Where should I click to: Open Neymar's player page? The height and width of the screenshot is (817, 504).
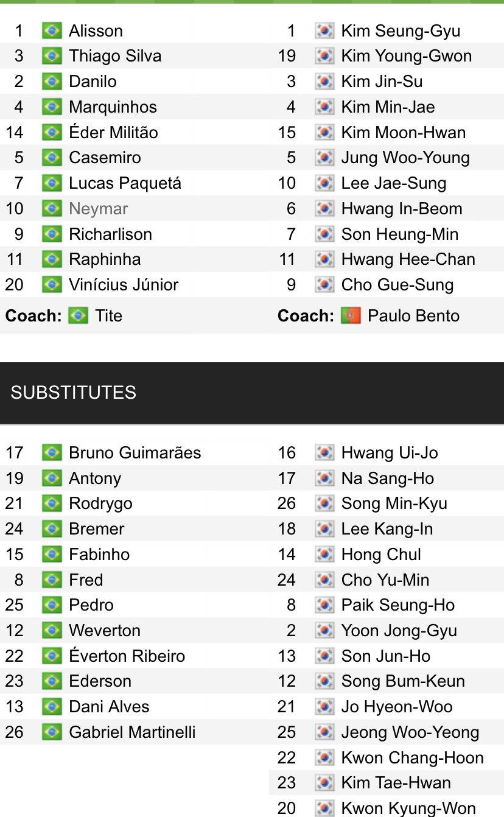[99, 209]
